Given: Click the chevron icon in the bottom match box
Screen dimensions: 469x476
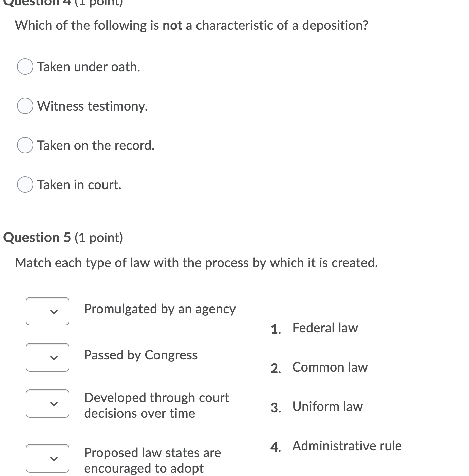Looking at the screenshot, I should (55, 458).
